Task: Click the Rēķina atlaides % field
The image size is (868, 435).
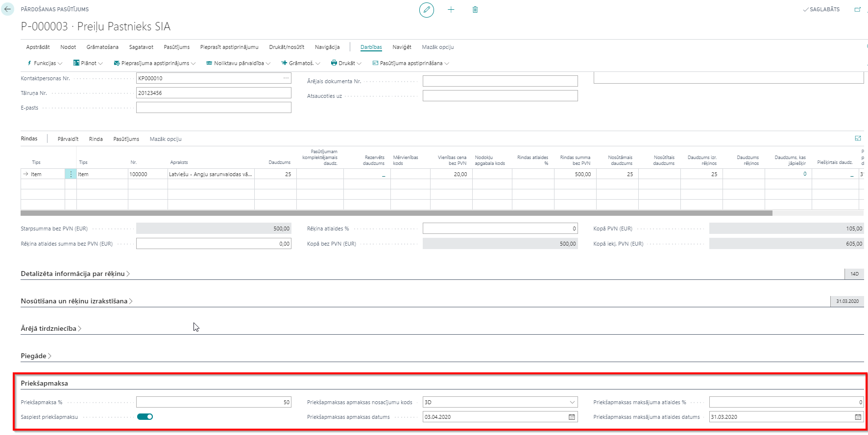Action: (x=500, y=229)
